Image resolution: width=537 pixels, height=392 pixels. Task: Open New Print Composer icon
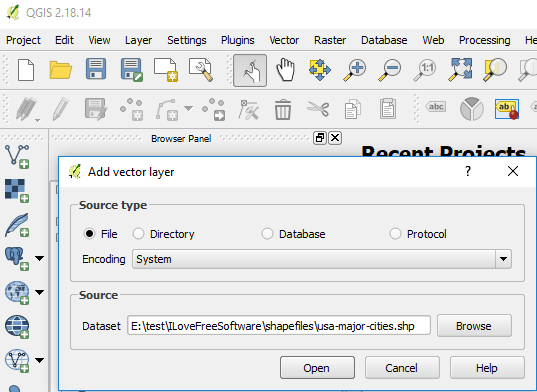pos(166,70)
